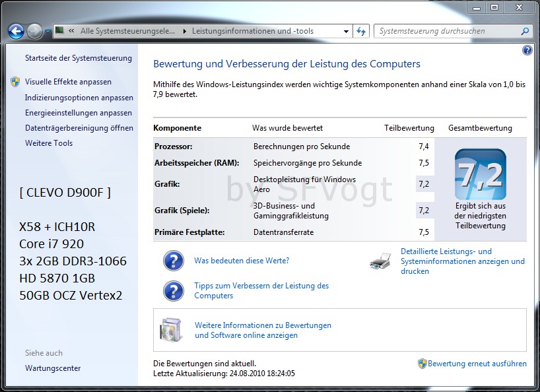Open 'Energieeinstellungen anpassen'
This screenshot has height=392, width=540.
(x=79, y=113)
